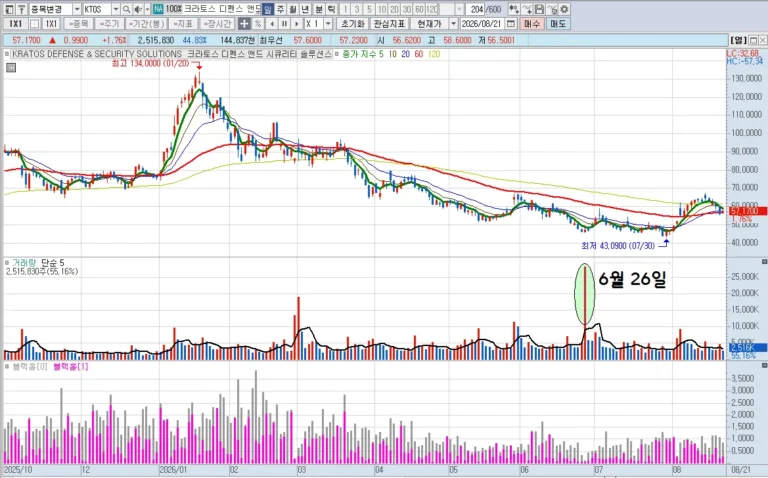Click the percent % scale icon

pos(258,24)
